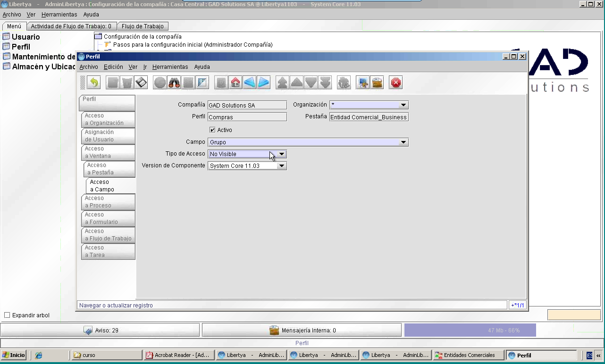
Task: Save the record with the floppy disk icon
Action: 141,83
